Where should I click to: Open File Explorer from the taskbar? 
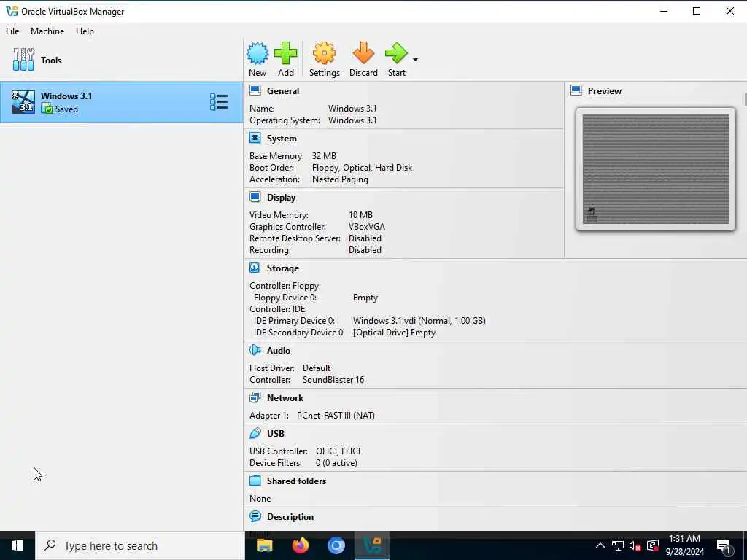pyautogui.click(x=264, y=545)
